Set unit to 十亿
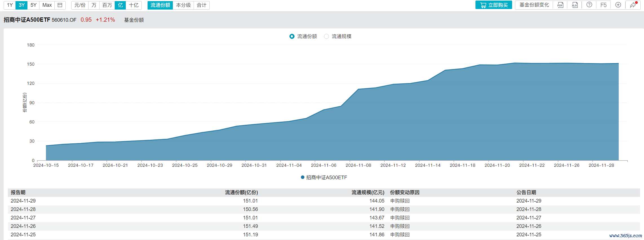Screen dimensions: 644x240 click(134, 5)
